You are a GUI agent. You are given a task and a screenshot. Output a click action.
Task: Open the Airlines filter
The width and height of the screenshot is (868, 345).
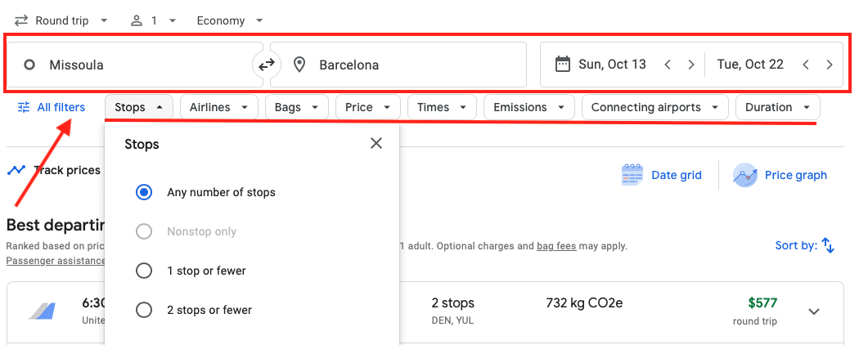218,107
